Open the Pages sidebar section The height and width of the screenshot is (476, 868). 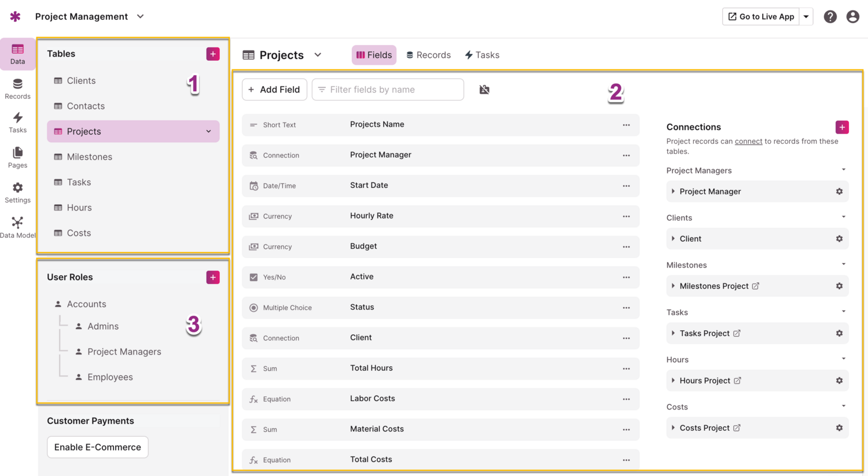[x=17, y=157]
